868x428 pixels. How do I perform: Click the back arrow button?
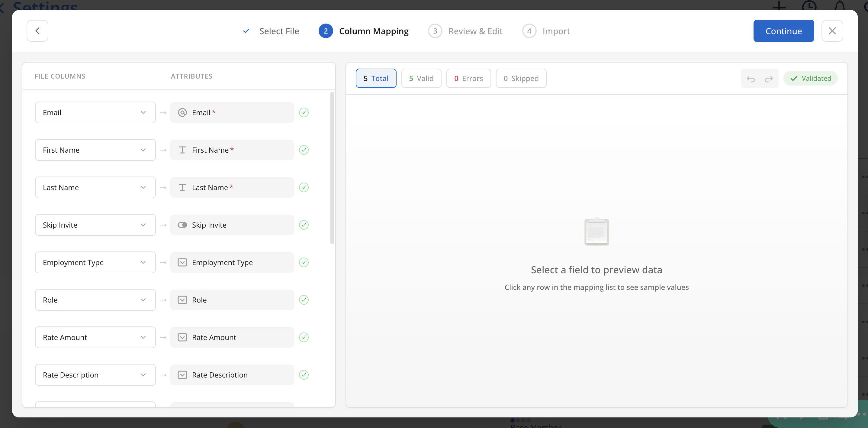(37, 31)
